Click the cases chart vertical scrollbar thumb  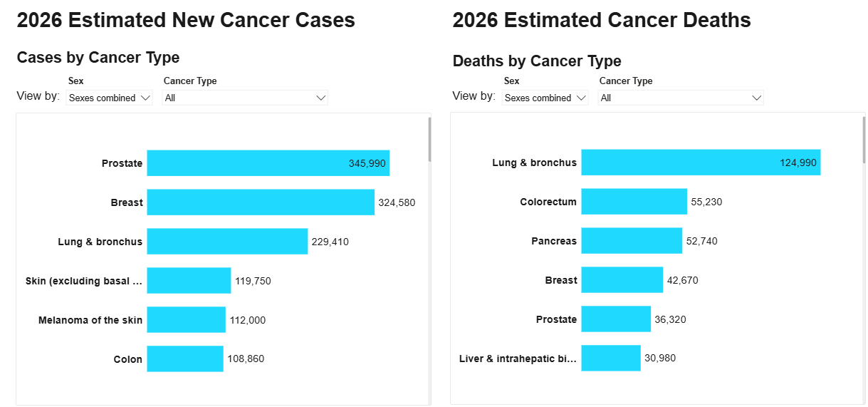[429, 140]
